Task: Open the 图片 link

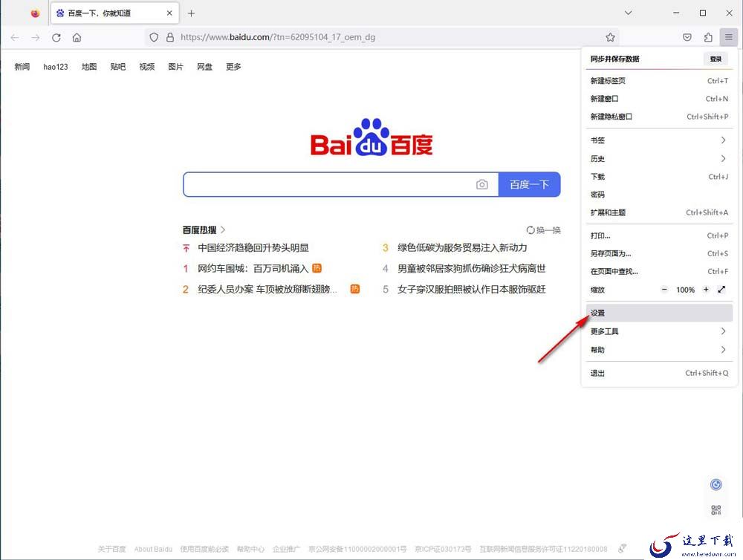Action: pos(176,67)
